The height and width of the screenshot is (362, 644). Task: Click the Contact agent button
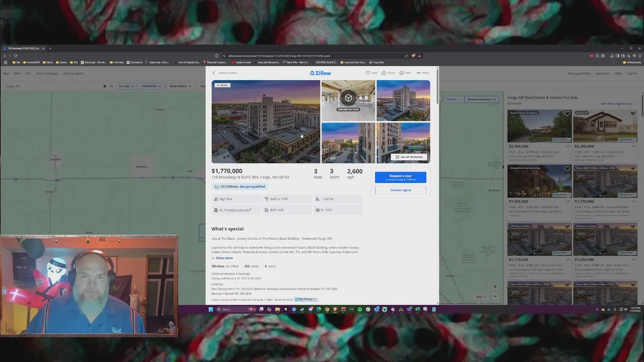400,190
